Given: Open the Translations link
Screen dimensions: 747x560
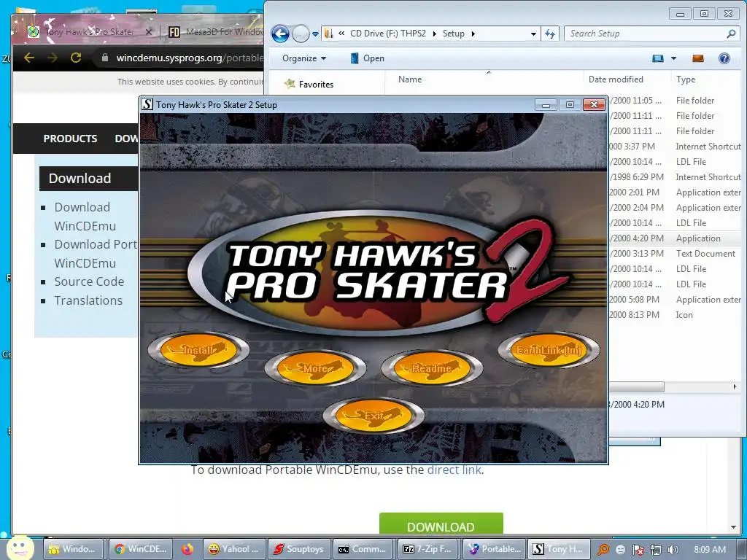Looking at the screenshot, I should coord(88,300).
